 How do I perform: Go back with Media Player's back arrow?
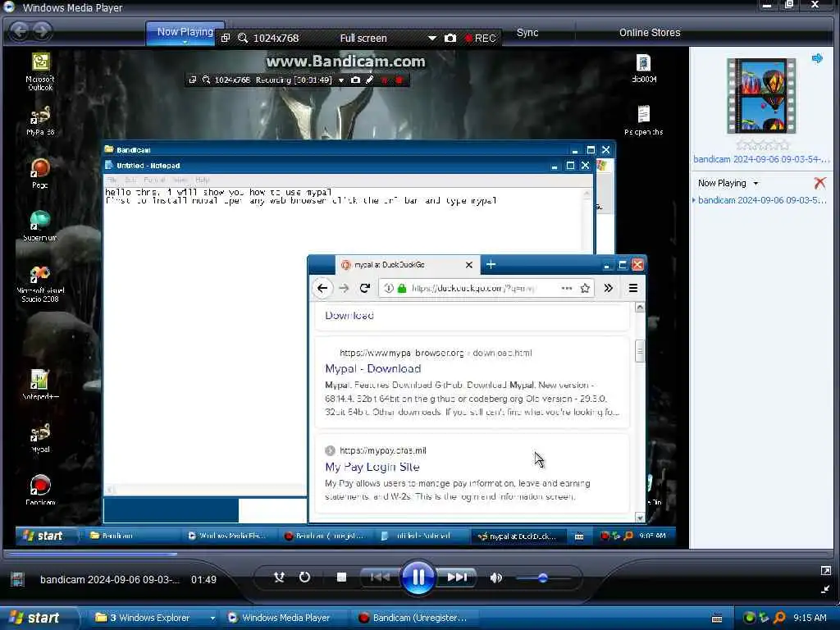pyautogui.click(x=20, y=31)
